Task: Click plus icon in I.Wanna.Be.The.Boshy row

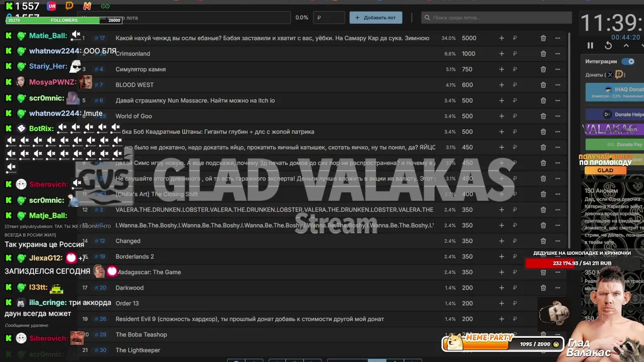Action: pyautogui.click(x=502, y=225)
